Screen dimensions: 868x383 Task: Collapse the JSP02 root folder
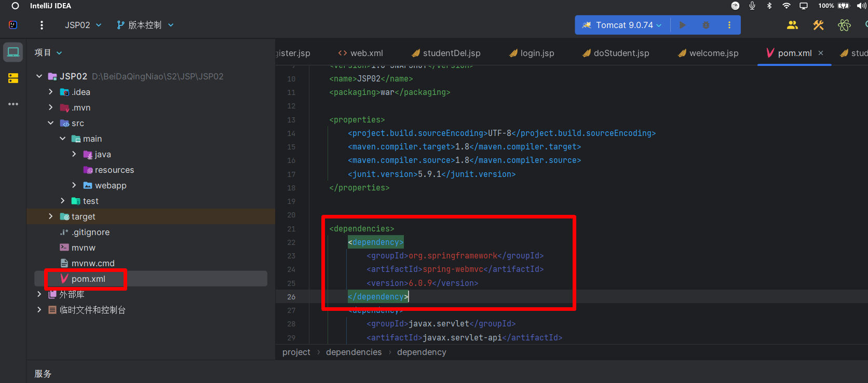coord(39,76)
